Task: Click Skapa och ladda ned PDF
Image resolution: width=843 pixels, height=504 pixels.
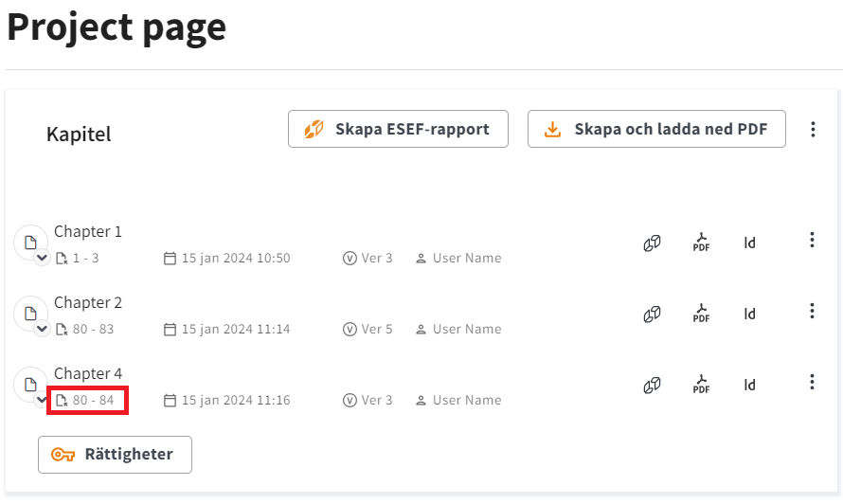Action: [x=656, y=129]
